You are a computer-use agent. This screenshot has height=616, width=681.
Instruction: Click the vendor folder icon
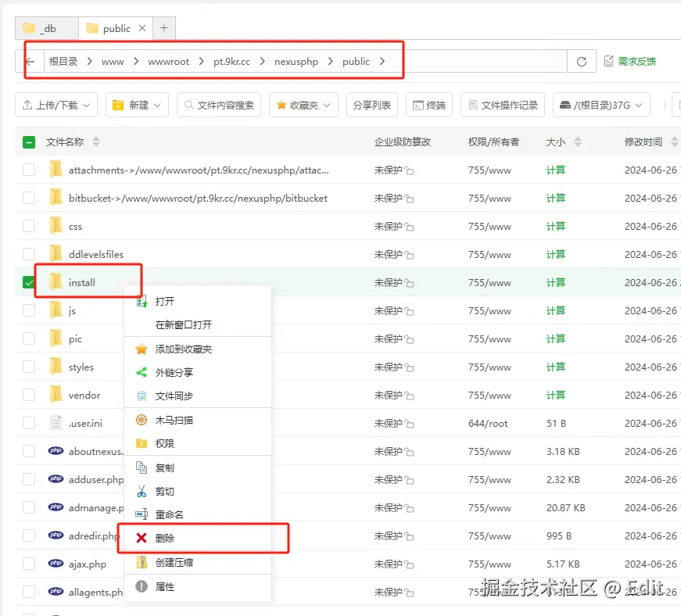pyautogui.click(x=56, y=395)
